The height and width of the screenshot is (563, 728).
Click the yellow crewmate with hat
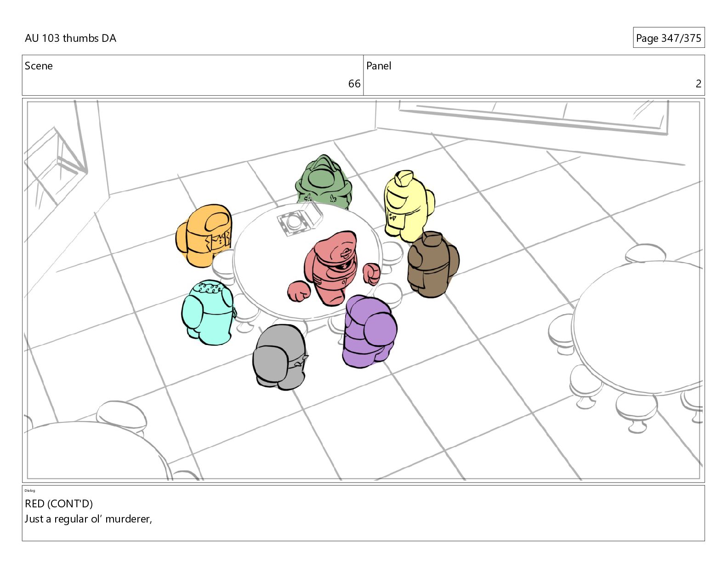click(409, 206)
